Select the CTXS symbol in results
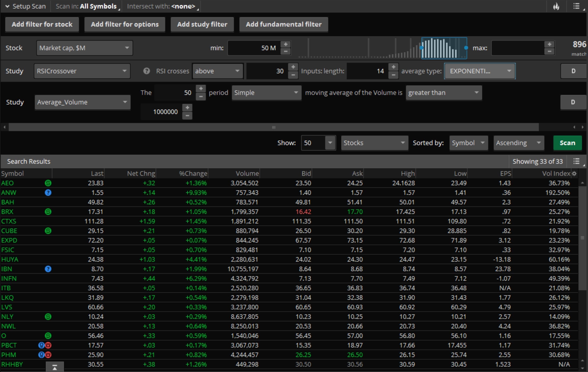The height and width of the screenshot is (372, 588). click(9, 221)
